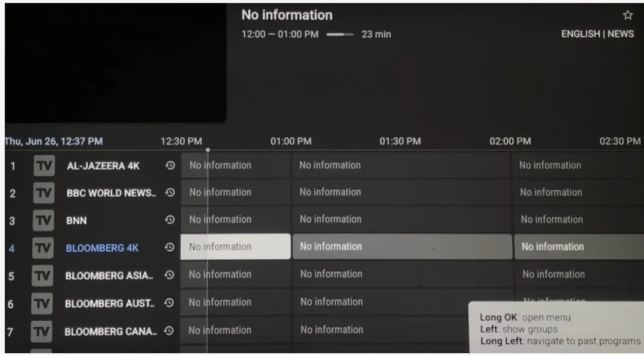Select highlighted BLOOMBERG 4K current program cell

click(x=235, y=247)
